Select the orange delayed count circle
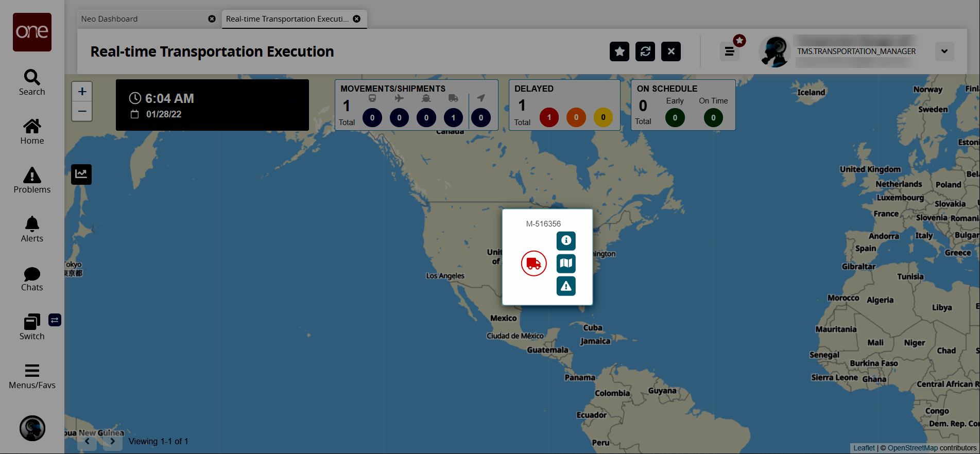The image size is (980, 454). (576, 117)
